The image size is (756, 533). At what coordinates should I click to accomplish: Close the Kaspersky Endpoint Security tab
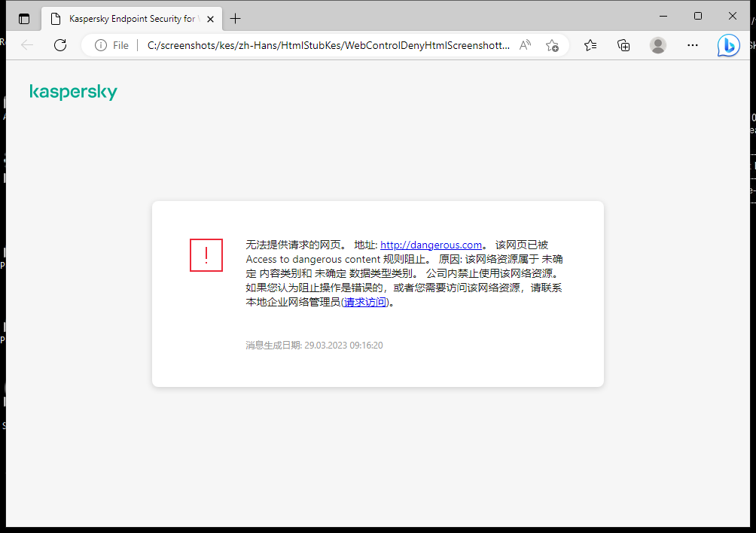click(210, 18)
